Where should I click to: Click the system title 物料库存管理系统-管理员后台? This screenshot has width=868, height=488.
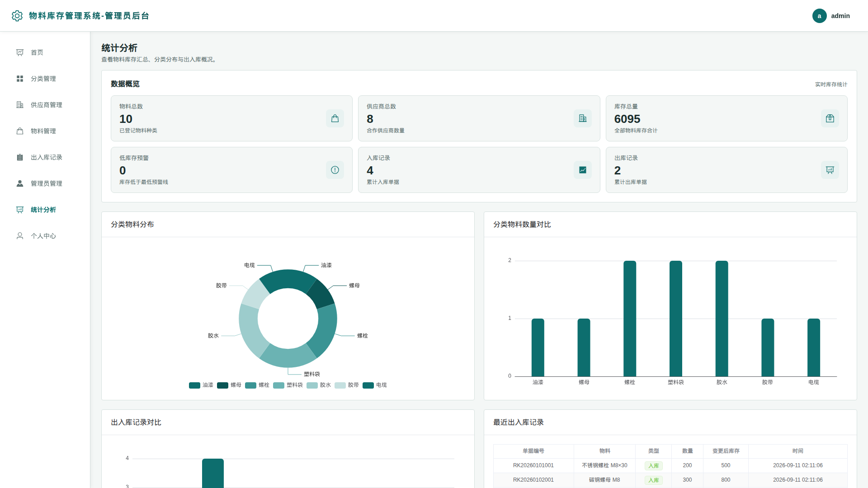pos(89,16)
